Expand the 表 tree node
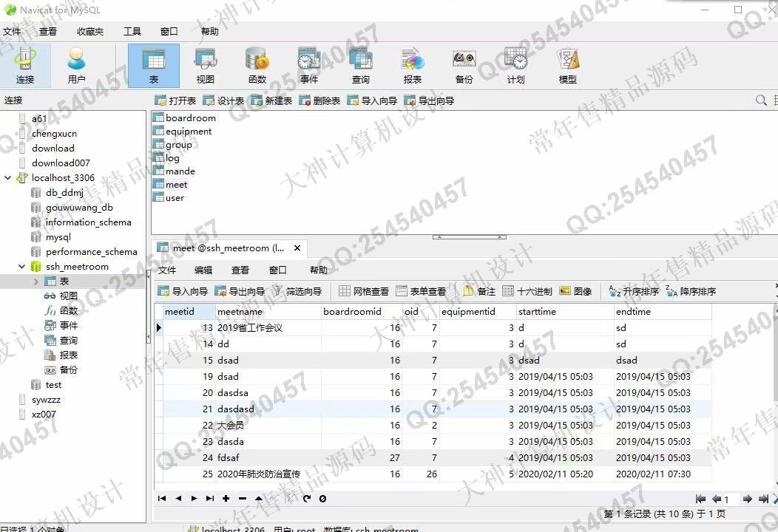Screen dimensions: 778x532 click(35, 281)
